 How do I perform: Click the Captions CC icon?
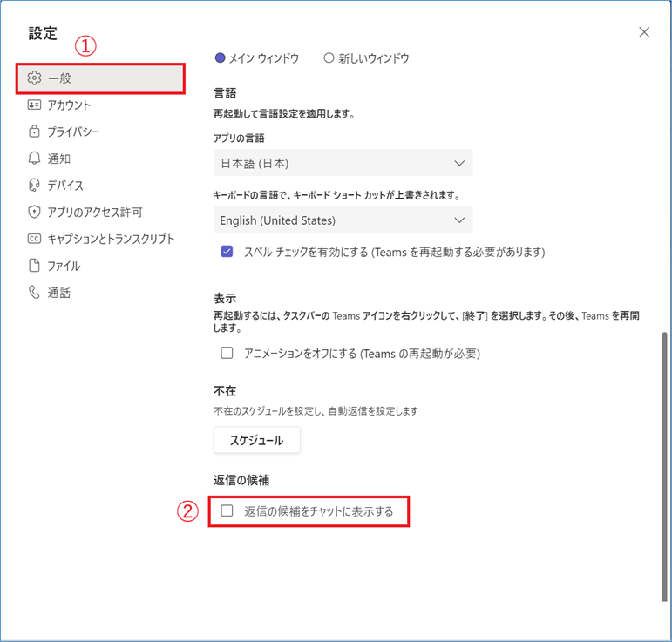[35, 240]
